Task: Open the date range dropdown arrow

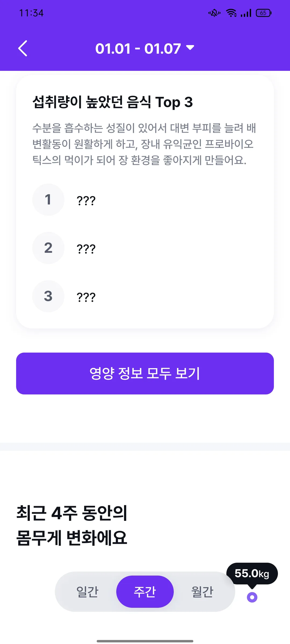Action: [190, 48]
